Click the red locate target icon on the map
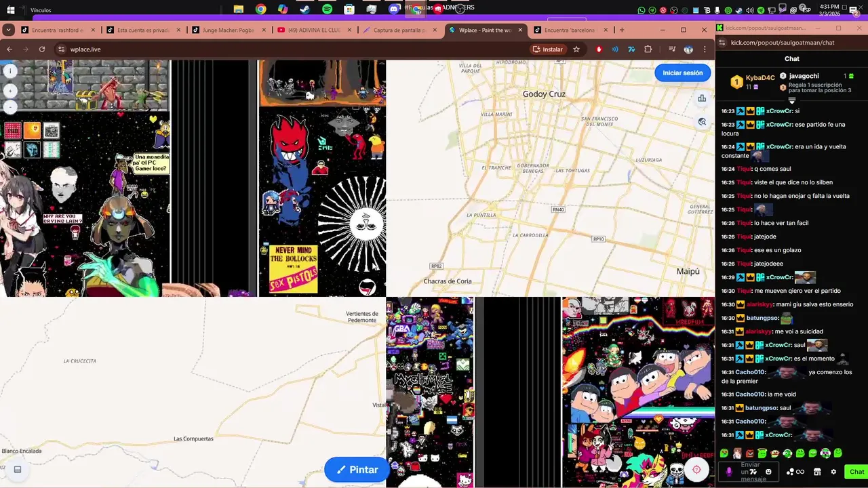 (696, 470)
